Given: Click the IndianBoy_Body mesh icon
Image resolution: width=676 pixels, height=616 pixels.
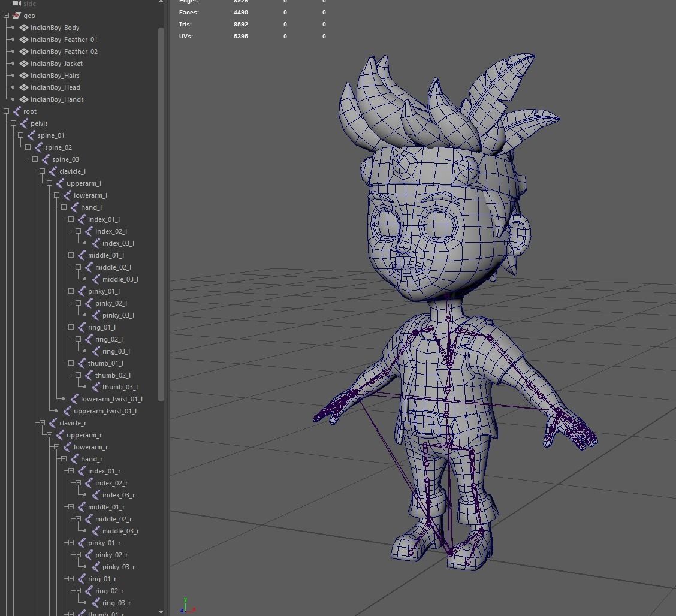Looking at the screenshot, I should (x=24, y=28).
